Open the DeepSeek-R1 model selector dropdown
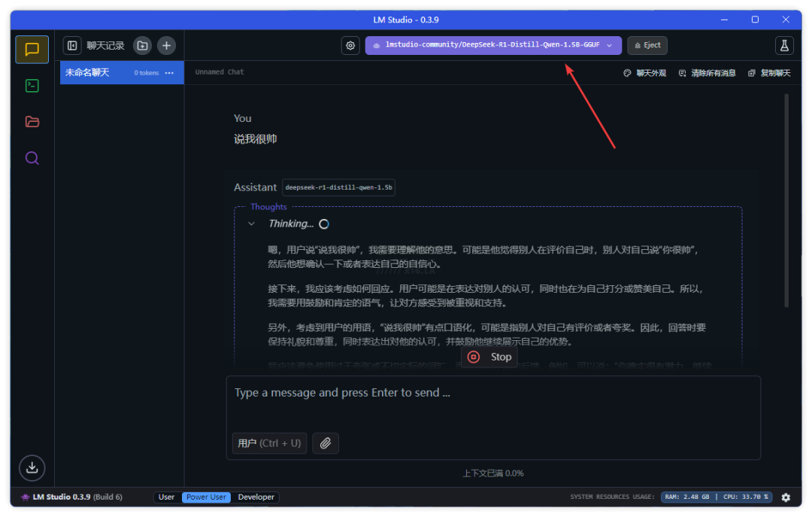 493,46
